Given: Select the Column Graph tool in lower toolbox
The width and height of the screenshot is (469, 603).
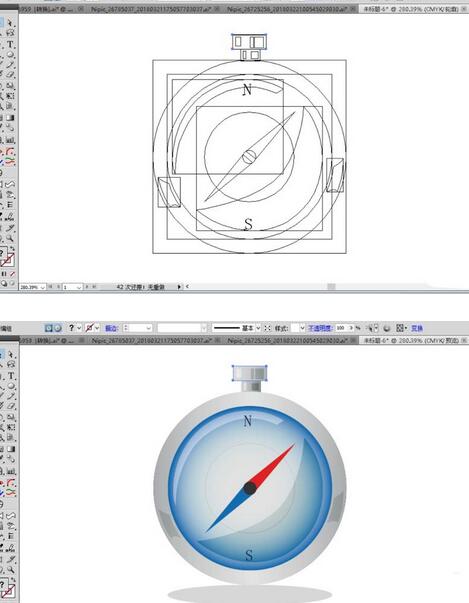Looking at the screenshot, I should tap(10, 471).
